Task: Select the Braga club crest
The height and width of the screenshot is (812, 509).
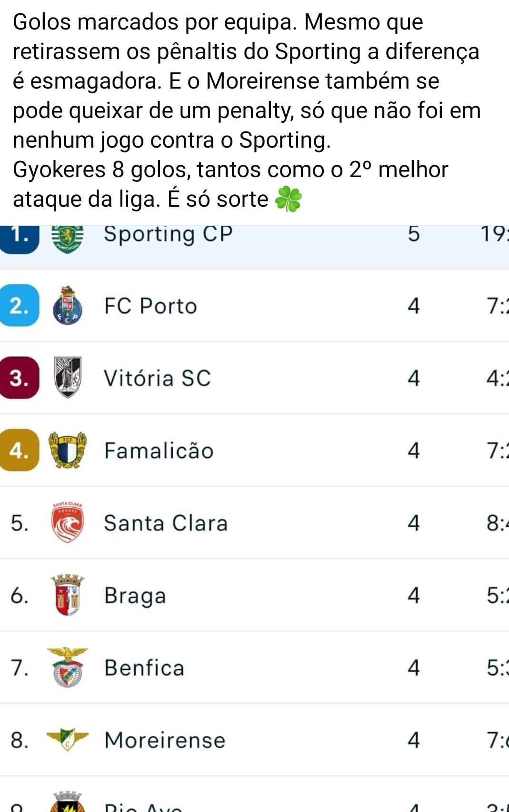Action: (x=68, y=595)
